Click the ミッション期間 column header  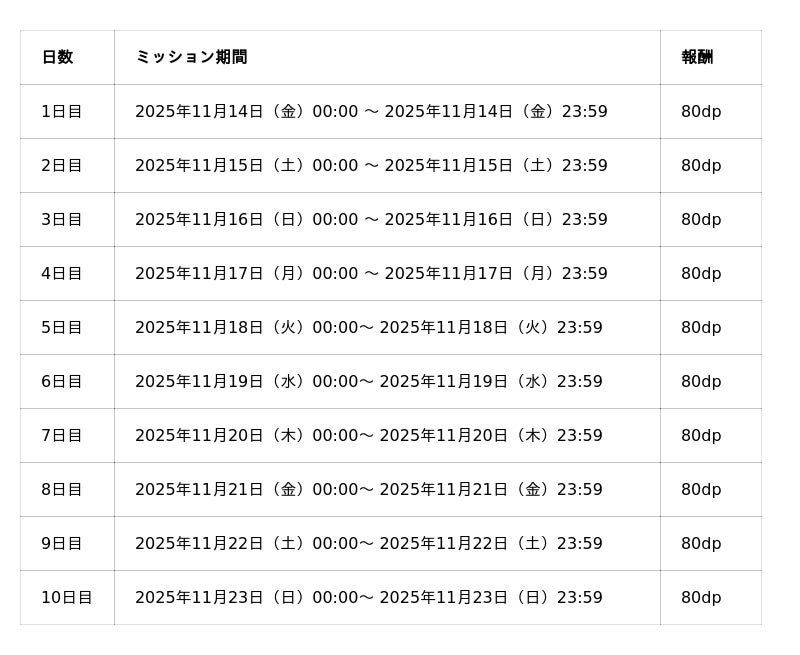coord(191,57)
